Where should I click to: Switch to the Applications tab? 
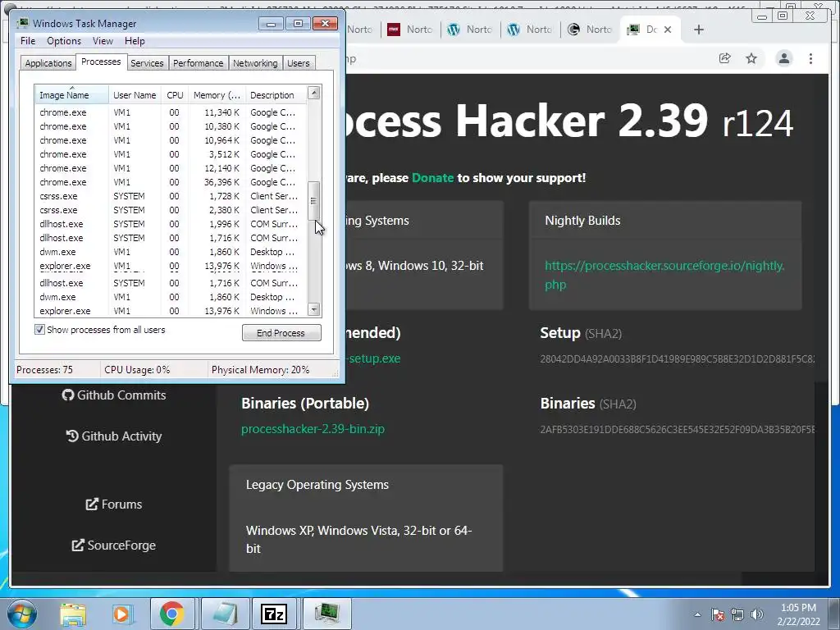[48, 63]
